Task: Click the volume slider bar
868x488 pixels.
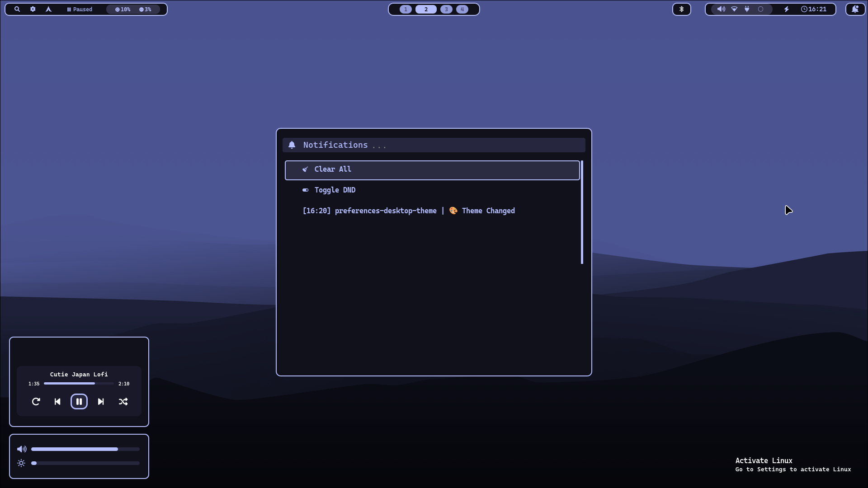Action: 85,449
